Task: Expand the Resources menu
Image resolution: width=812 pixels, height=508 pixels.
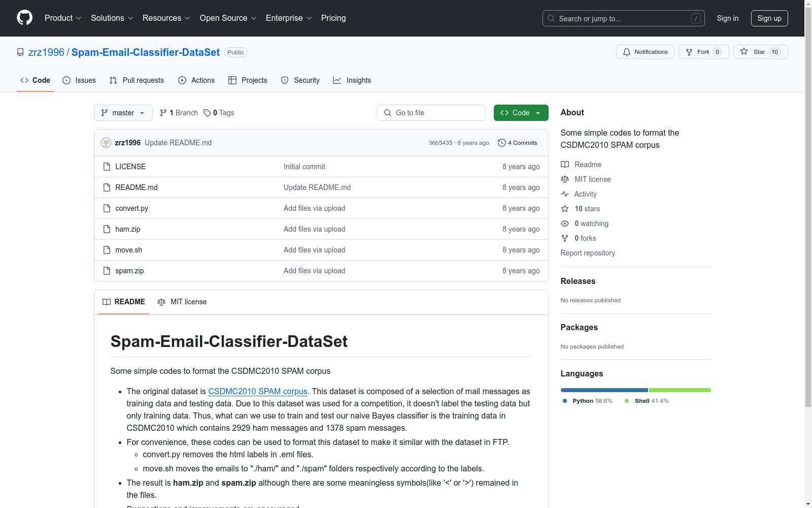Action: point(166,18)
